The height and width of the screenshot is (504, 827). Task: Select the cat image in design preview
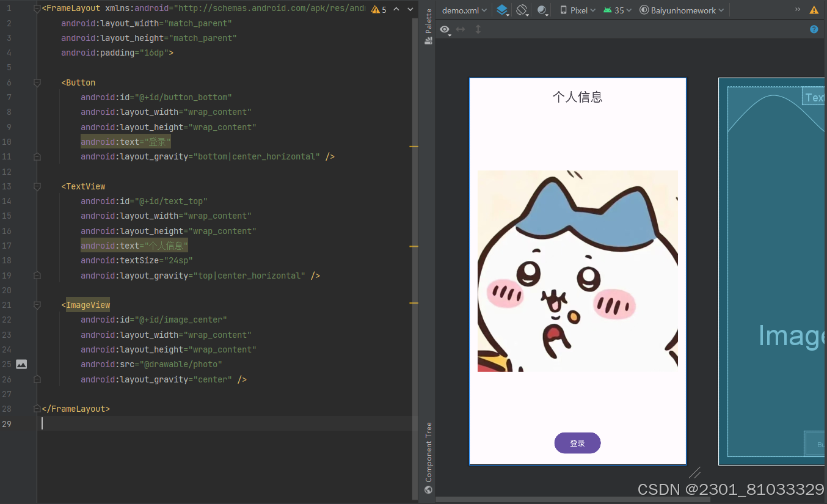pyautogui.click(x=577, y=271)
